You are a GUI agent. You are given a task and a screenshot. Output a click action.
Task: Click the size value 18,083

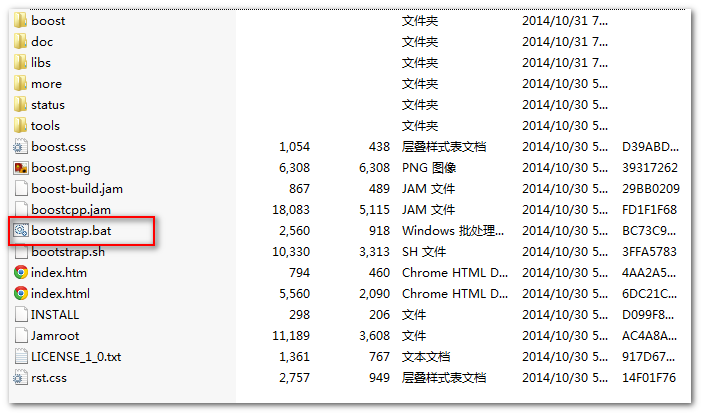click(291, 210)
